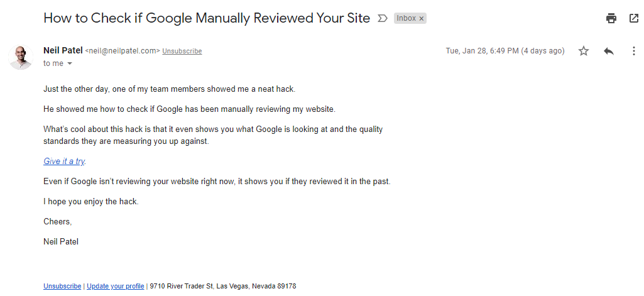Print this email using the printer icon
This screenshot has height=296, width=644.
coord(611,18)
